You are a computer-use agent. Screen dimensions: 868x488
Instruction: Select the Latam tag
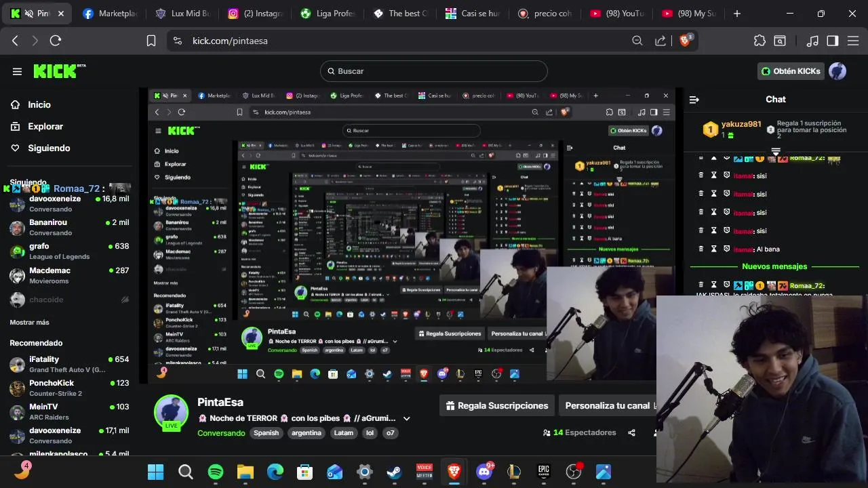pyautogui.click(x=344, y=432)
